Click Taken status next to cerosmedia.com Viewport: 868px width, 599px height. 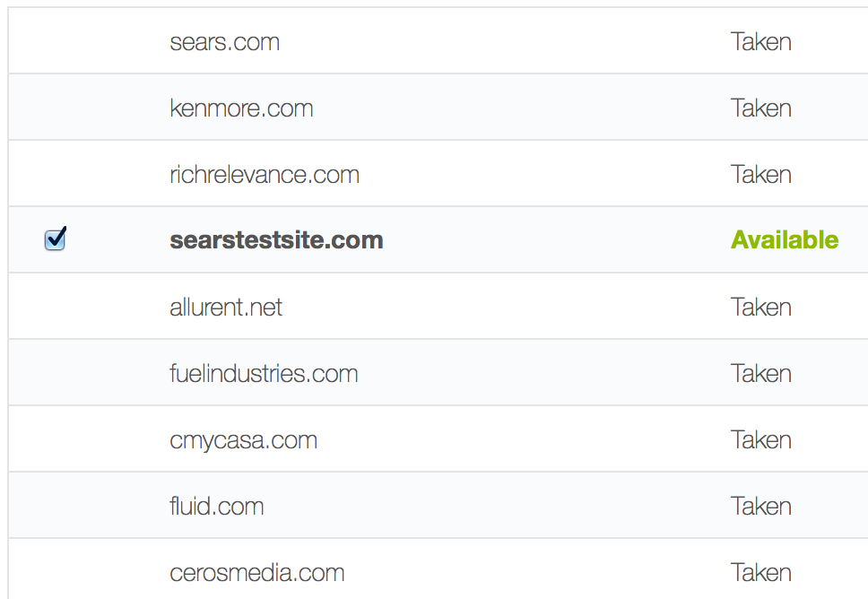tap(760, 573)
